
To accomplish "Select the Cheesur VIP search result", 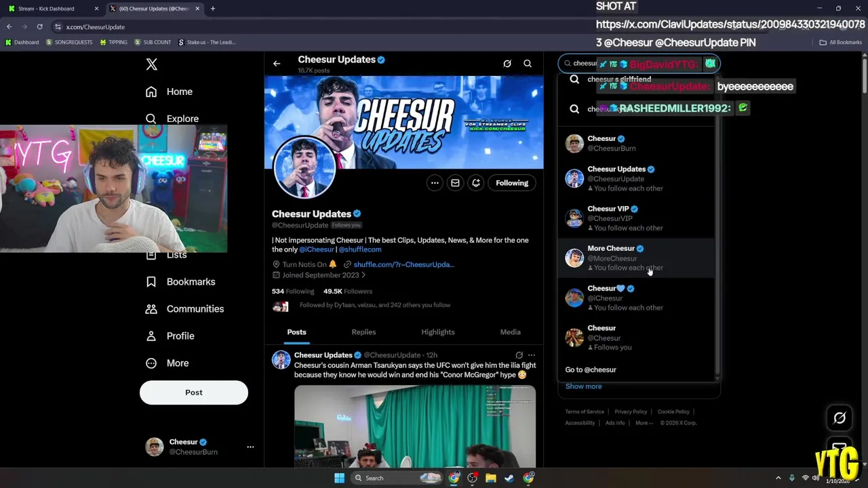I will tap(637, 218).
